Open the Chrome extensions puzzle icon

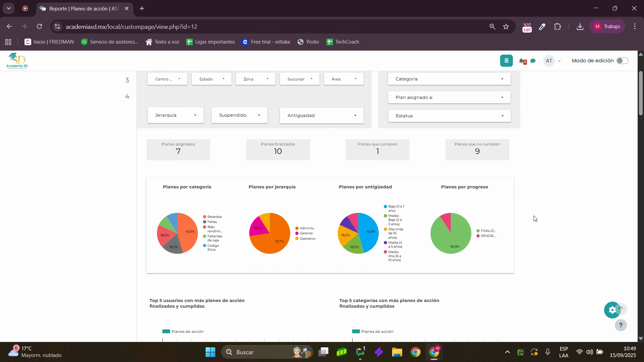(x=557, y=26)
